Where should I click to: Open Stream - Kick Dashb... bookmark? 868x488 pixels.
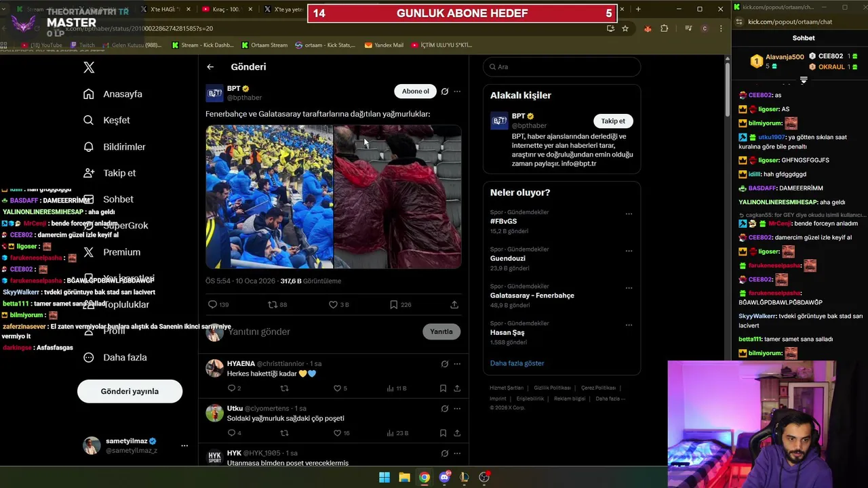(x=203, y=45)
